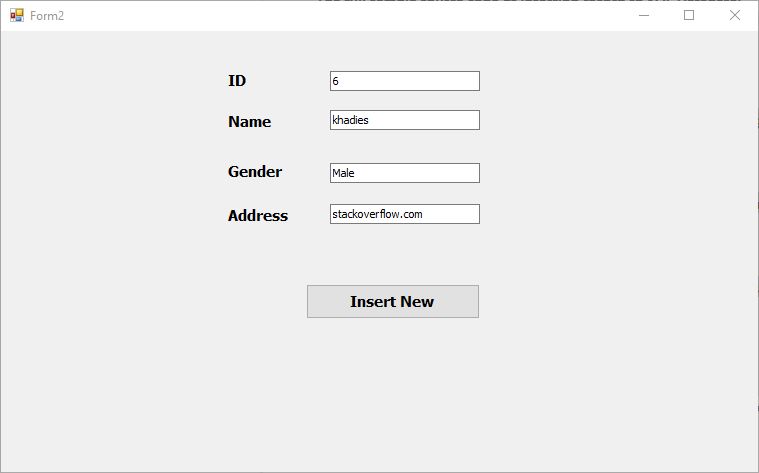This screenshot has width=759, height=473.
Task: Click the Form2 title text
Action: [47, 16]
